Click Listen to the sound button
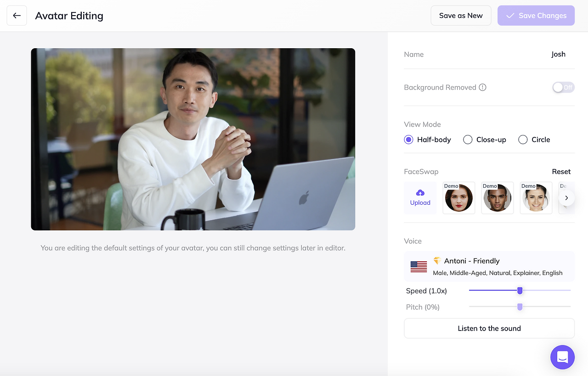 point(489,328)
